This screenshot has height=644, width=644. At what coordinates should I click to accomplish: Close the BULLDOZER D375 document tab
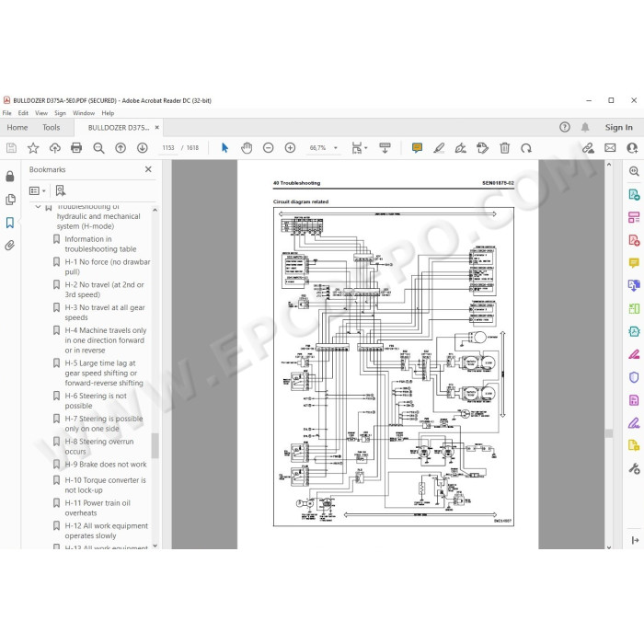[157, 127]
